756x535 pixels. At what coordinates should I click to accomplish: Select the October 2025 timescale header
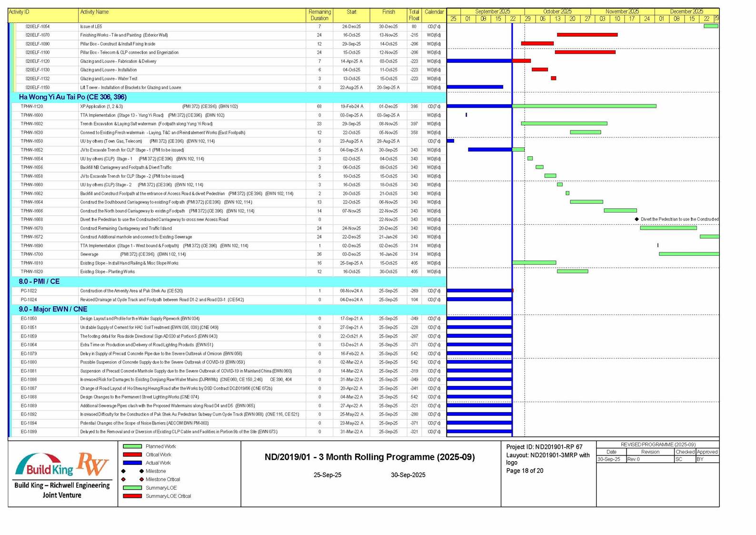click(557, 11)
